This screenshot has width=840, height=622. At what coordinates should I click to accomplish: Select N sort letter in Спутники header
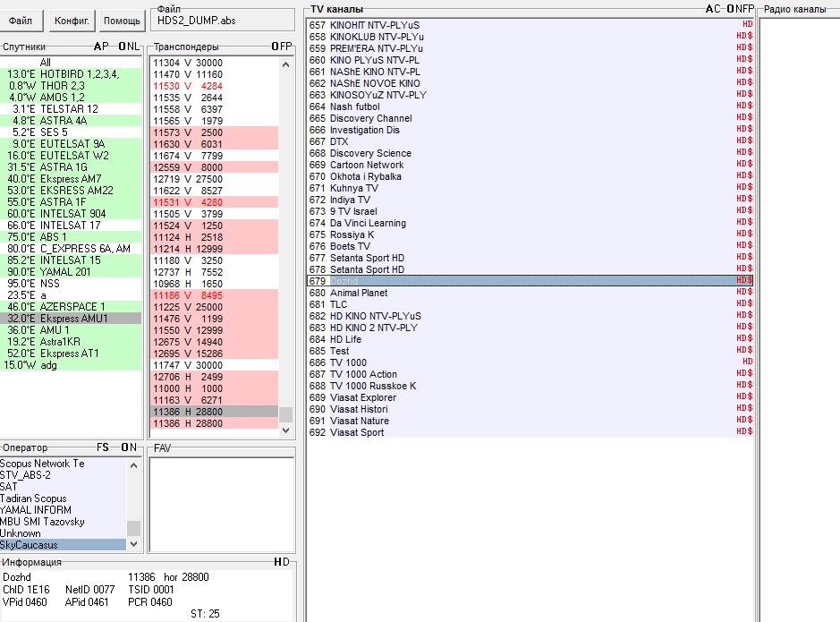coord(130,47)
